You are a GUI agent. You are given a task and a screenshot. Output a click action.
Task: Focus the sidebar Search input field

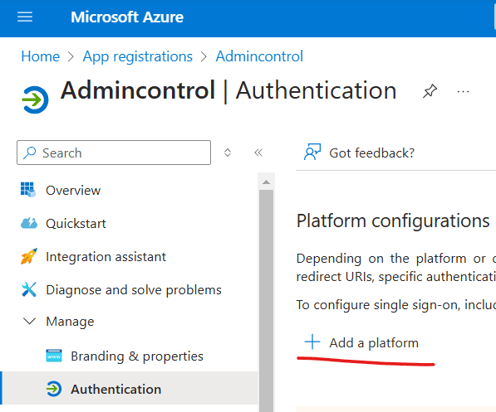coord(114,153)
